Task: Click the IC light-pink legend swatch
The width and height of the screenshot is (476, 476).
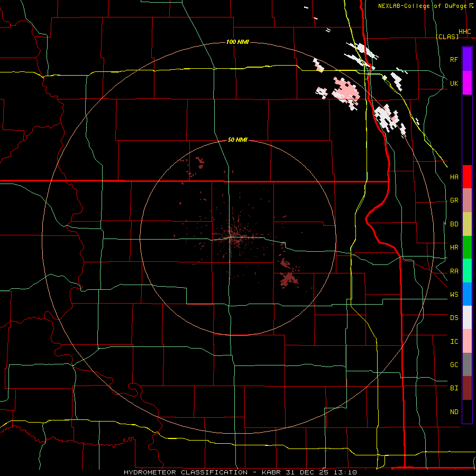Action: (467, 341)
